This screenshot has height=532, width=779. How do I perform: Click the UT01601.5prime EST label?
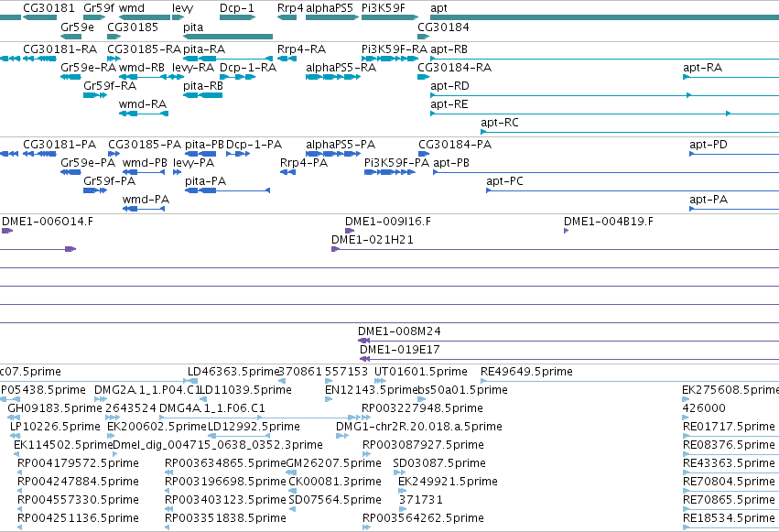tap(421, 372)
